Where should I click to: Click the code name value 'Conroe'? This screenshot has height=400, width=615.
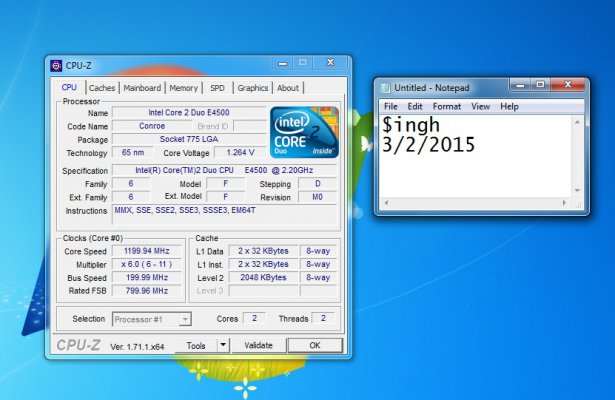pos(152,126)
